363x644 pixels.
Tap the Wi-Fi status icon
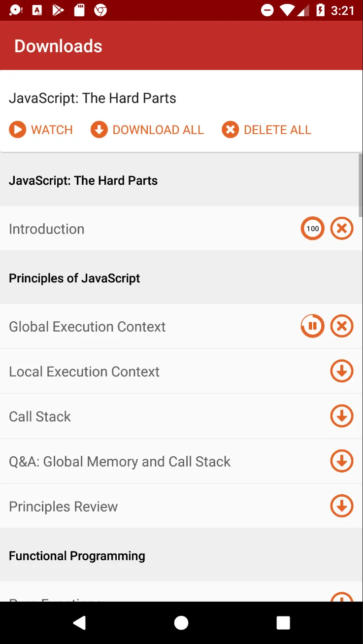tap(287, 10)
